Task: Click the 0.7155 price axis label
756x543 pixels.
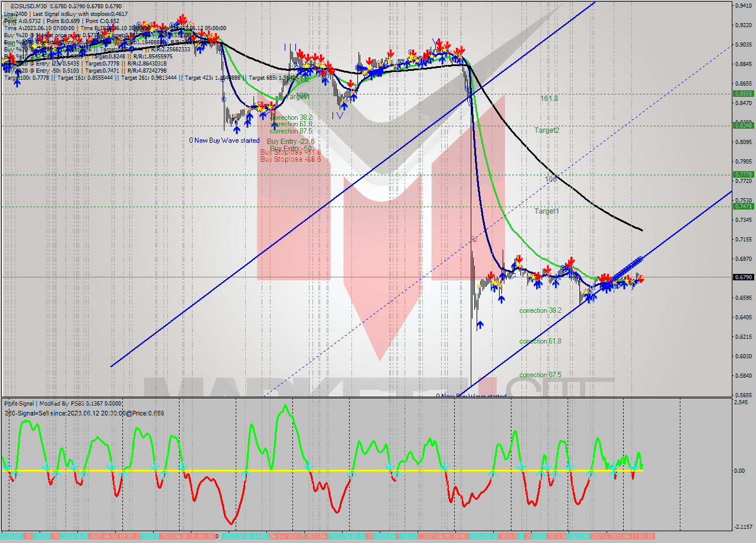Action: (743, 239)
